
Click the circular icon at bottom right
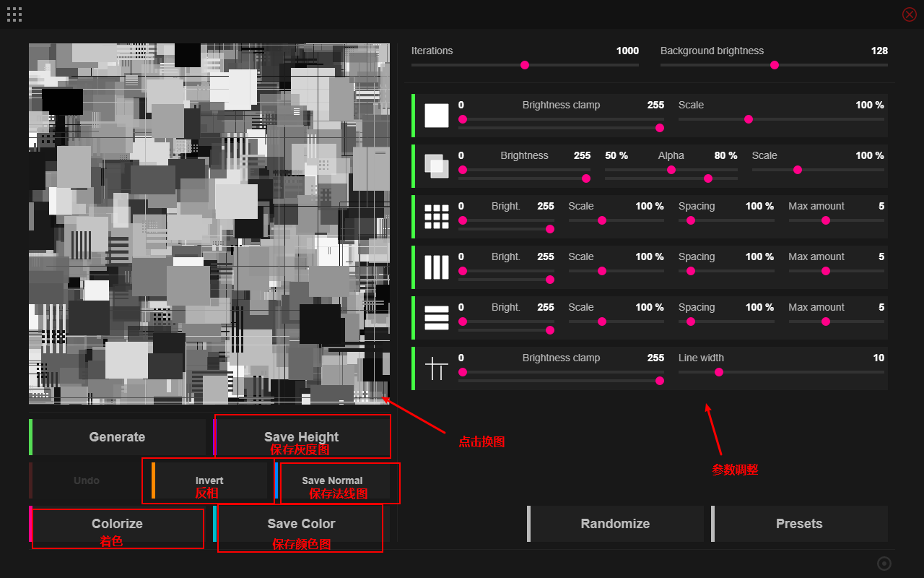(884, 564)
